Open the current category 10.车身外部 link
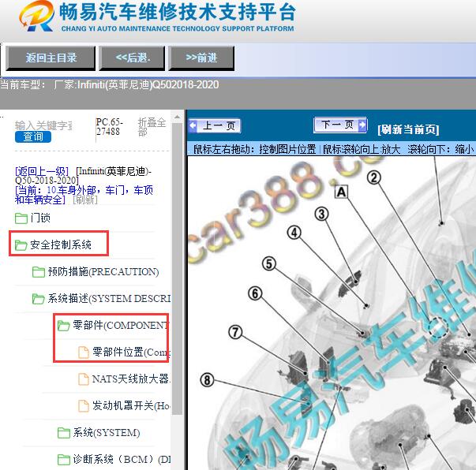Viewport: 476px width, 470px height. tap(84, 195)
